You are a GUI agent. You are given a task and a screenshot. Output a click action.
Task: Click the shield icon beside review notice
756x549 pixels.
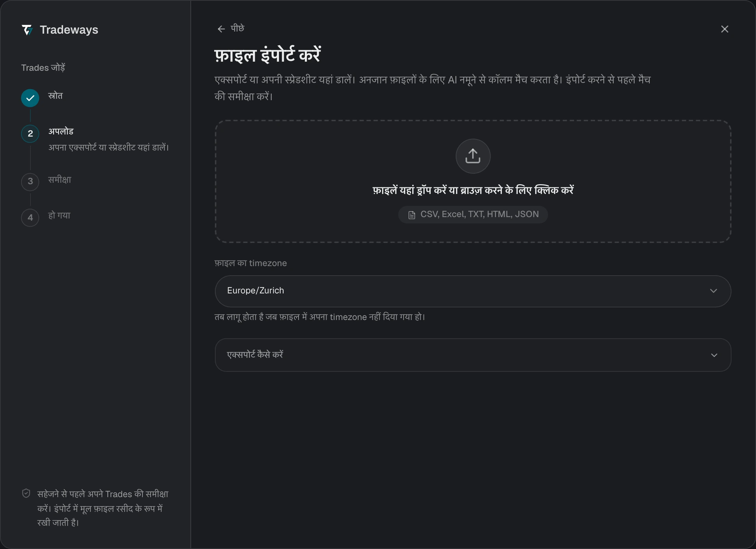click(26, 493)
